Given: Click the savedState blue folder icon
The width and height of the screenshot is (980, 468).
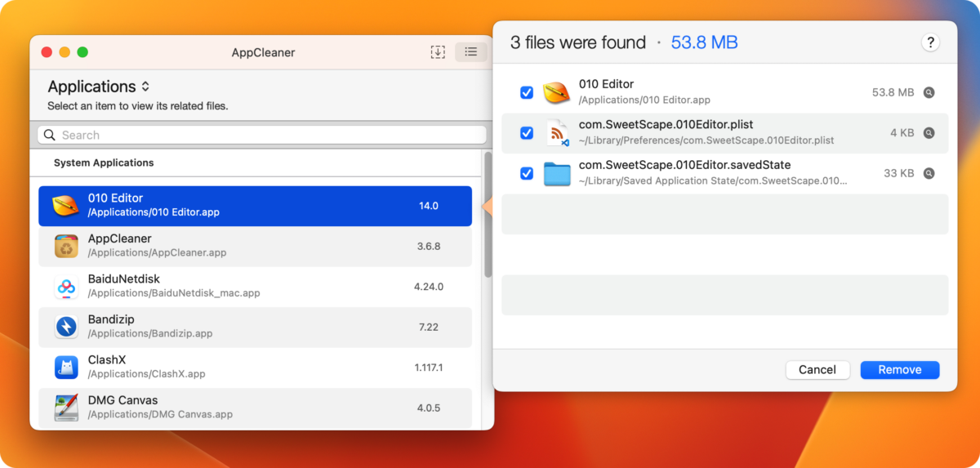Looking at the screenshot, I should pyautogui.click(x=557, y=173).
